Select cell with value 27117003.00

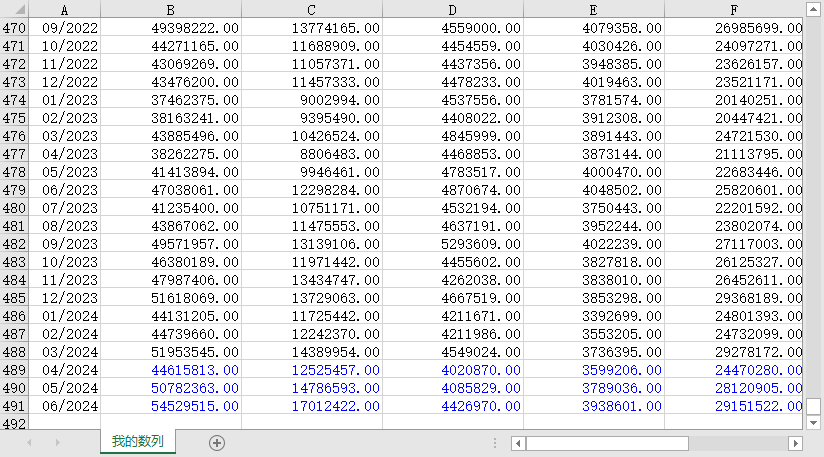click(734, 244)
